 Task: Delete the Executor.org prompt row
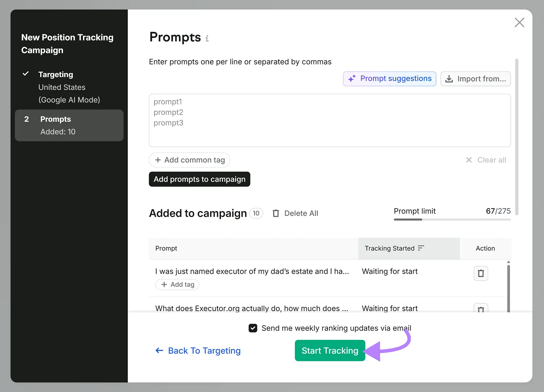(481, 308)
